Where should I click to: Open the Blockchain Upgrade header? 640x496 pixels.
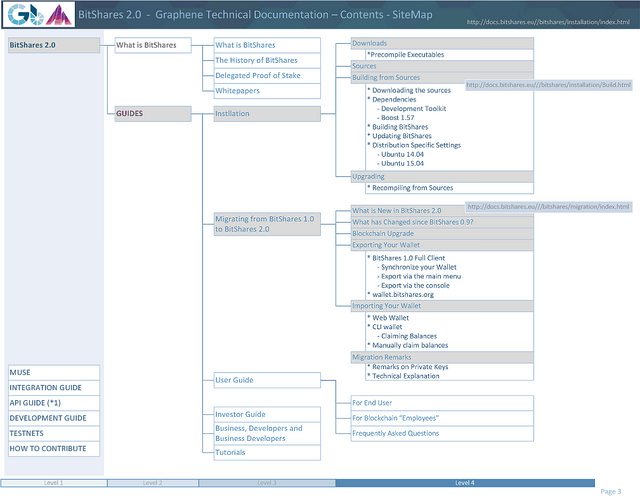click(x=442, y=234)
